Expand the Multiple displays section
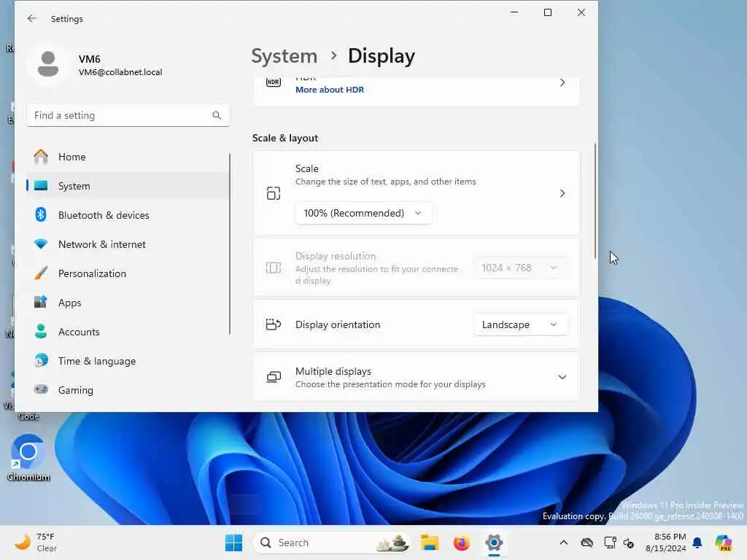This screenshot has height=560, width=747. coord(562,377)
